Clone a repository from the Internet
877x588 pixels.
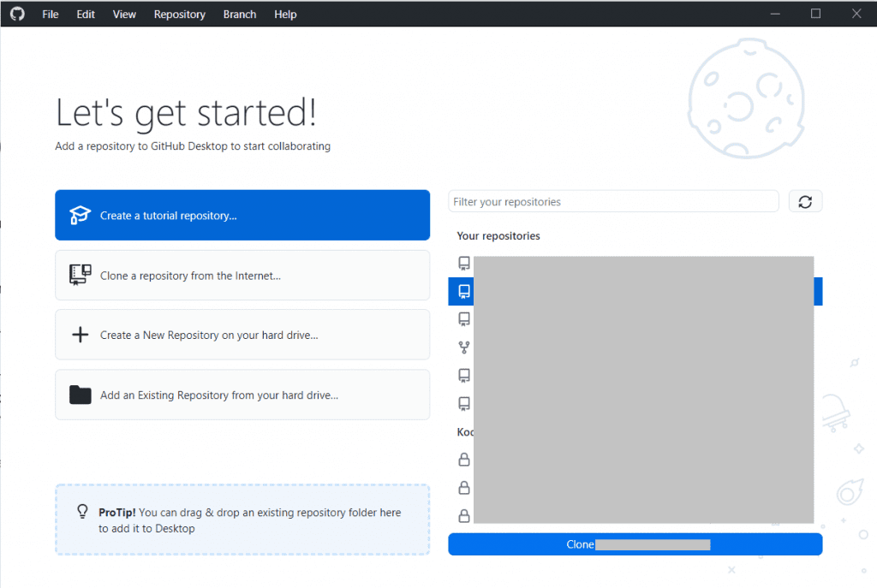(x=242, y=275)
